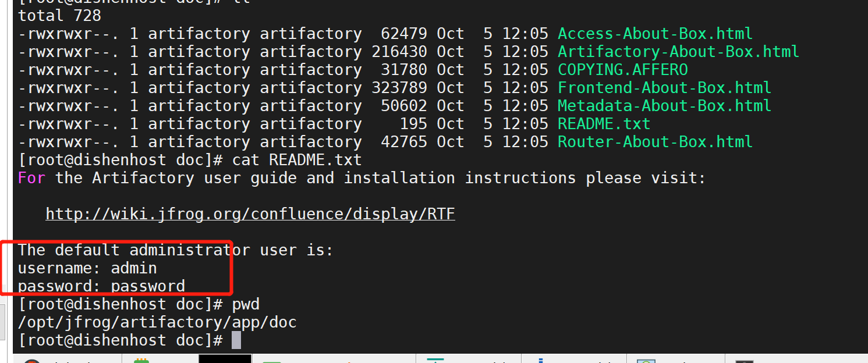
Task: Click the blue icon taskbar button
Action: tap(541, 360)
